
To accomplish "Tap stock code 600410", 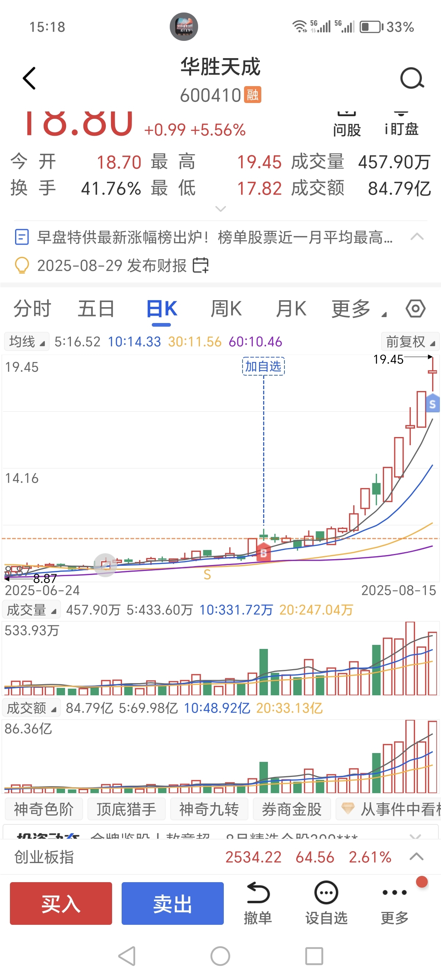I will [x=211, y=95].
